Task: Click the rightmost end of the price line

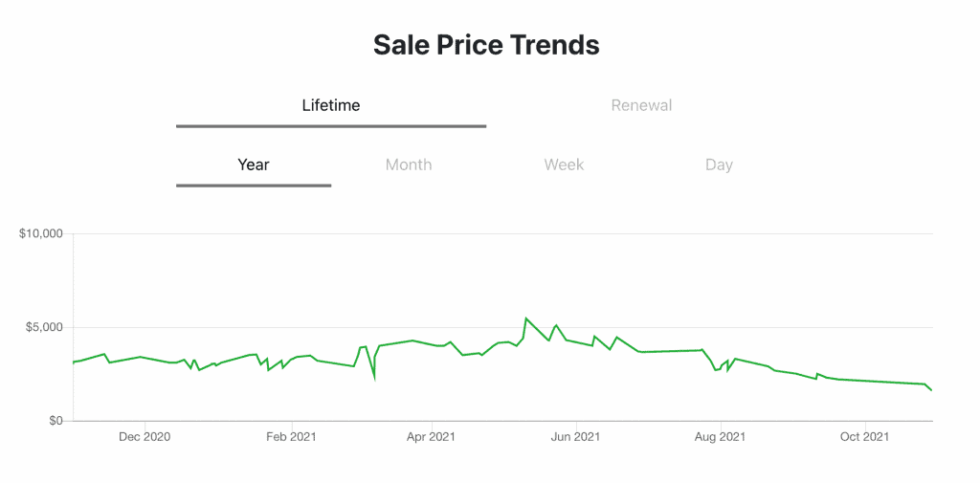Action: [x=931, y=390]
